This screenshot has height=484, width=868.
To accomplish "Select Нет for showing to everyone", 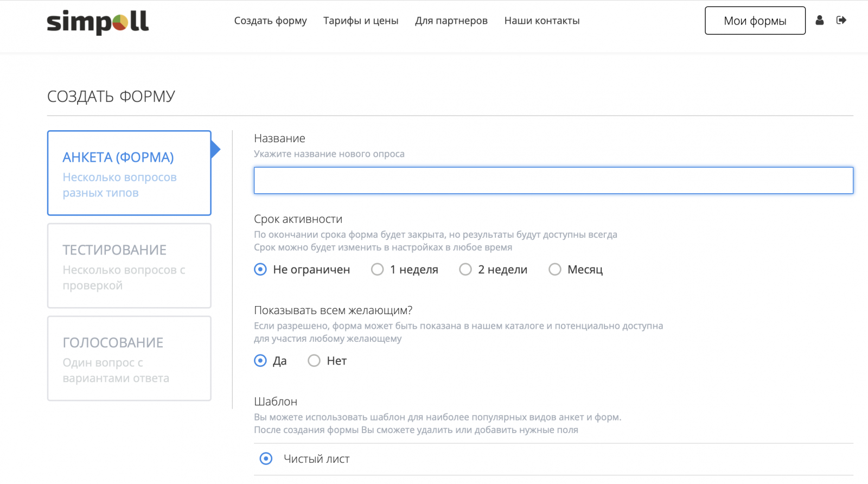I will pos(314,361).
